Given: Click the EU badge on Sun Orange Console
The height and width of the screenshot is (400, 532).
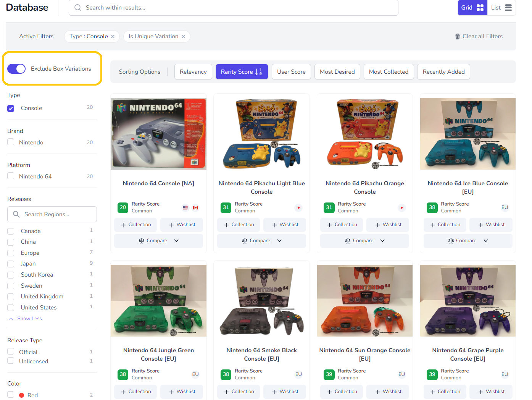Looking at the screenshot, I should tap(401, 374).
